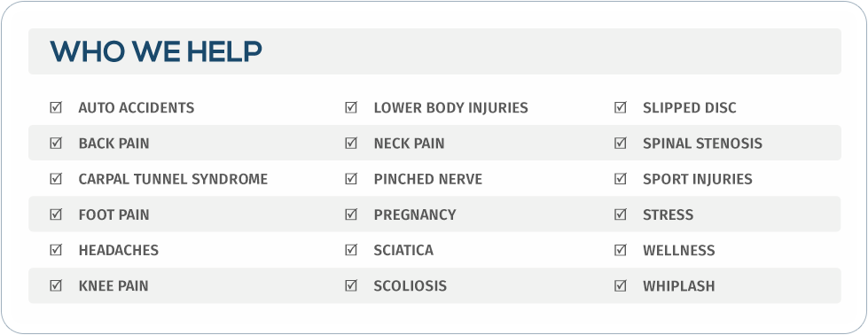Click the checkmark icon beside Auto Accidents

coord(56,107)
